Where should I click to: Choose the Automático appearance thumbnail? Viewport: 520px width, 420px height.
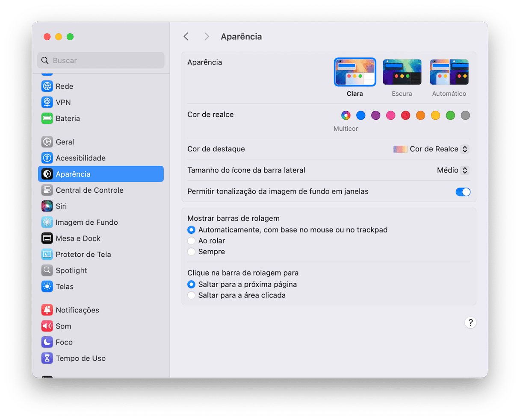click(x=449, y=72)
